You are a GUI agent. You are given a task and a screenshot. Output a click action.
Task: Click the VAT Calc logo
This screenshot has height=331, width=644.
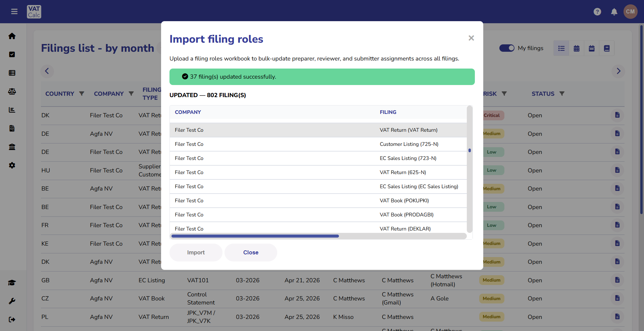coord(34,12)
